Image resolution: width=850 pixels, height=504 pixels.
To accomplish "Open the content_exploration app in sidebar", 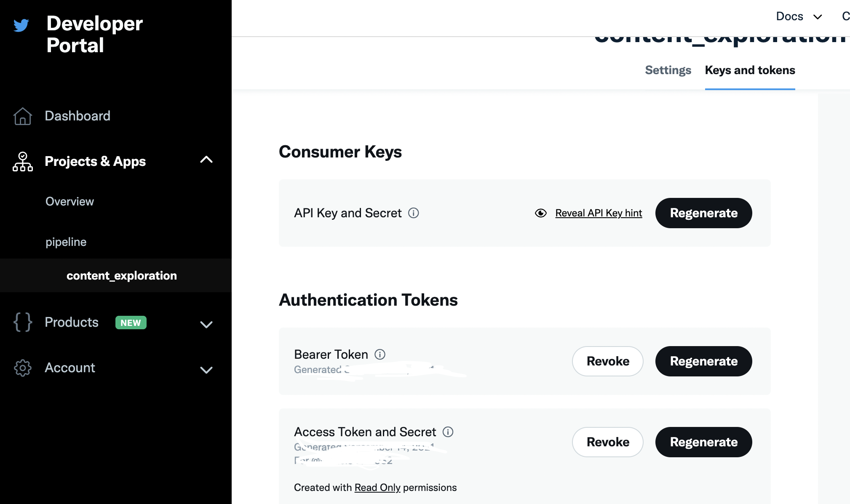I will [121, 275].
